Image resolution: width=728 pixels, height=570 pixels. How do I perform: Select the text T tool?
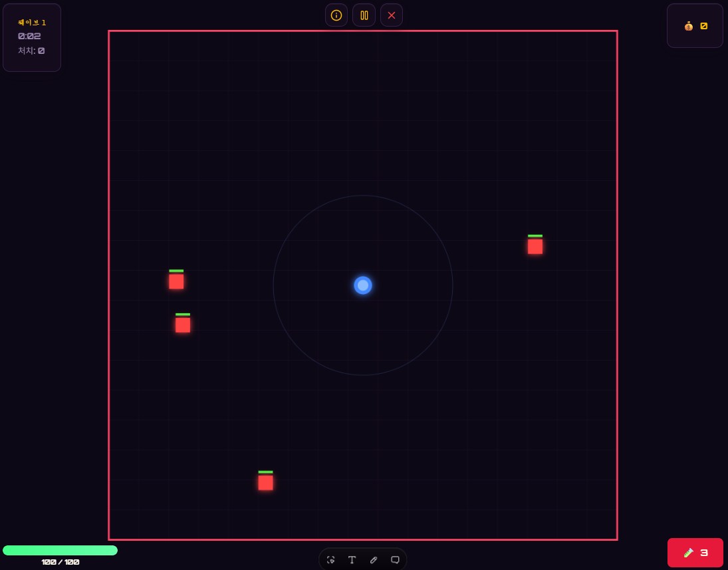tap(352, 560)
